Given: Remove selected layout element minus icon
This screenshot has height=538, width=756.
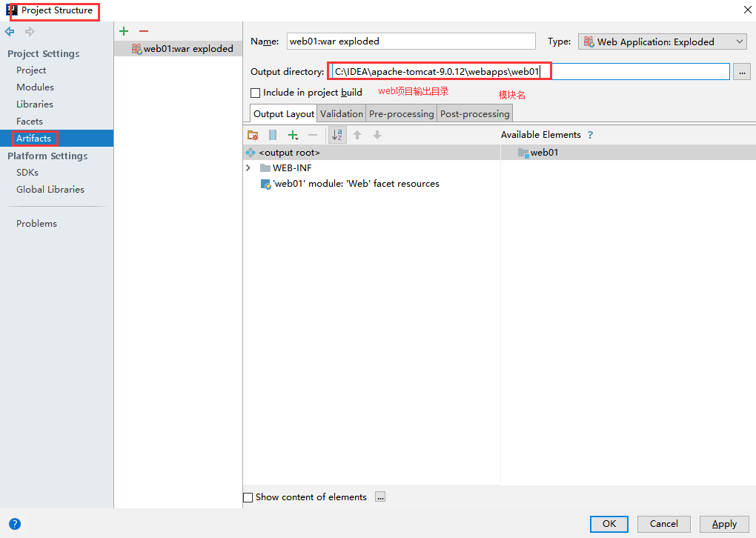Looking at the screenshot, I should [x=313, y=136].
